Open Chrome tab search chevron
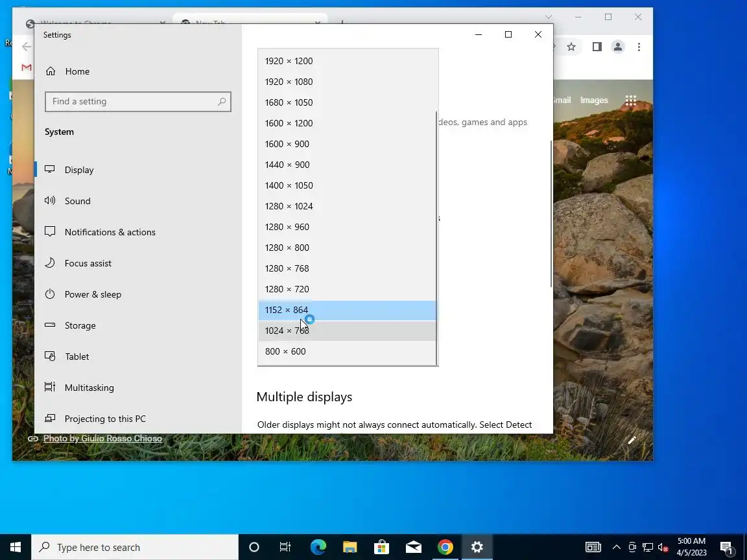 click(549, 17)
